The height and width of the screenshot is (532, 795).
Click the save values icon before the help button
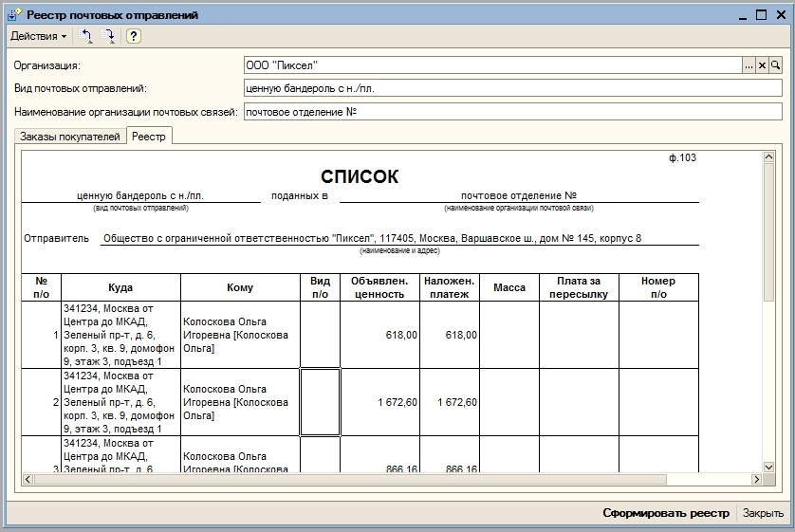tap(108, 36)
